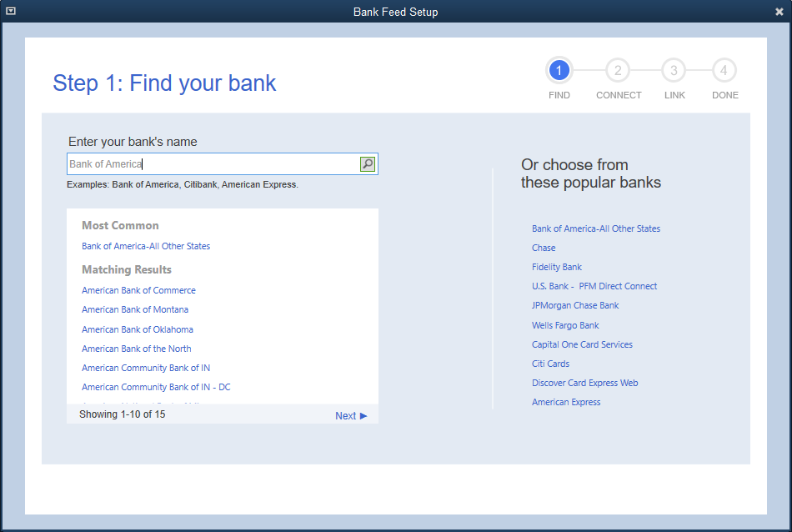
Task: Select step 1 FIND circle indicator
Action: (x=559, y=70)
